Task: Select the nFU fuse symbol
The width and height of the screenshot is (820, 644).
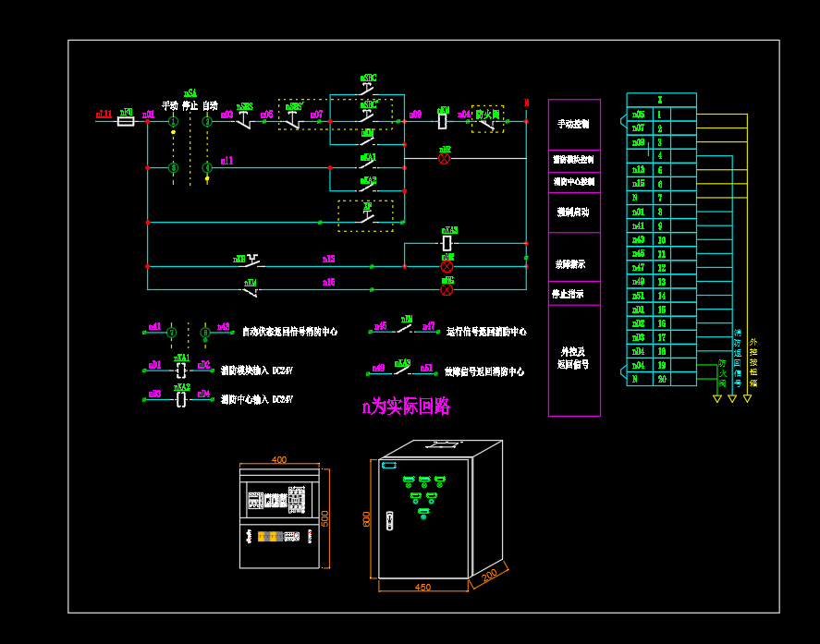Action: pos(126,121)
